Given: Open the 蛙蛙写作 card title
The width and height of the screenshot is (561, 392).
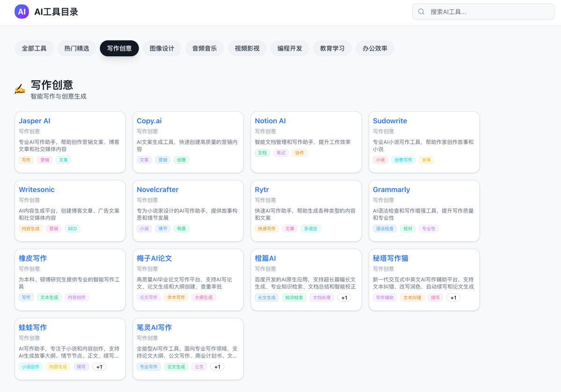Looking at the screenshot, I should click(x=33, y=327).
